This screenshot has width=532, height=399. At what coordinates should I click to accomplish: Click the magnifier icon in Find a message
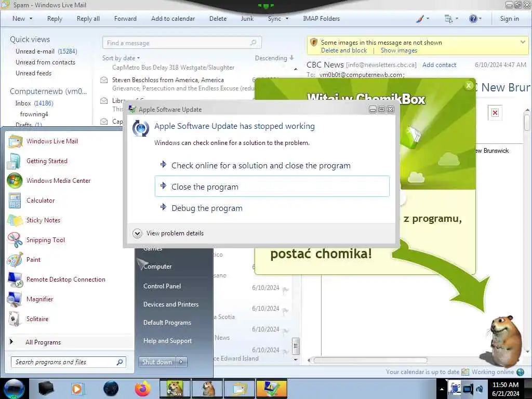click(x=254, y=43)
